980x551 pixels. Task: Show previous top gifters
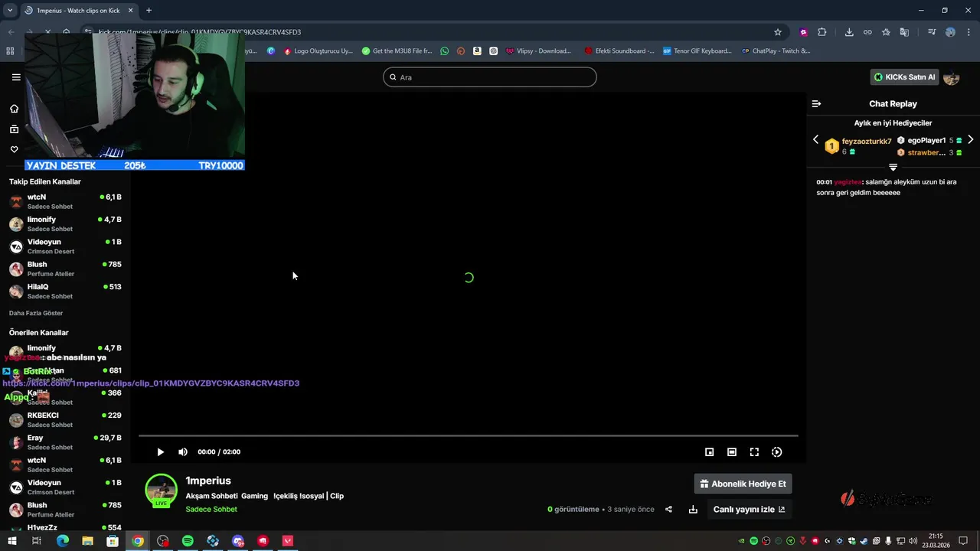815,140
